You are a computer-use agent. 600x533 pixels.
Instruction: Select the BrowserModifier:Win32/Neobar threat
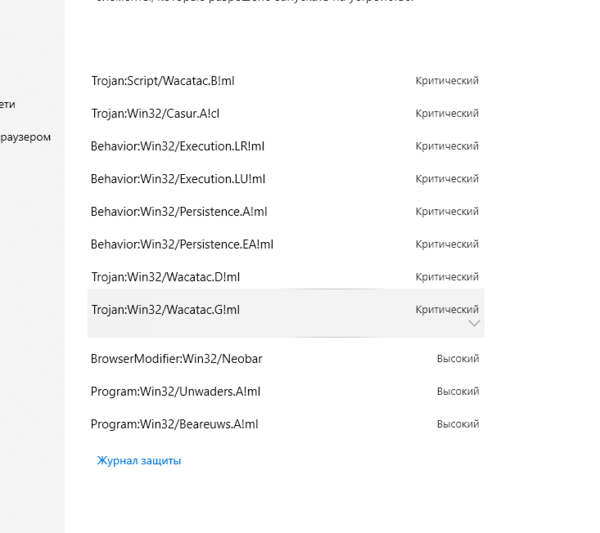176,358
